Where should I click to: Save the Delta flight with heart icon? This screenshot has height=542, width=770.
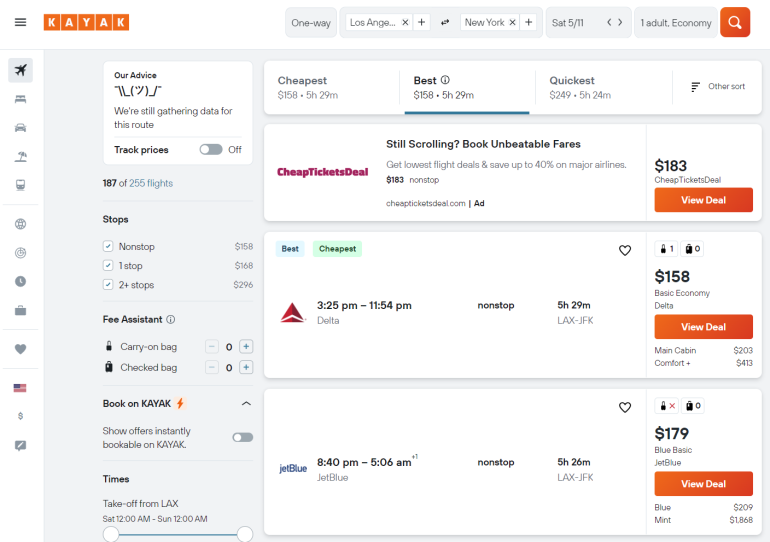point(625,251)
